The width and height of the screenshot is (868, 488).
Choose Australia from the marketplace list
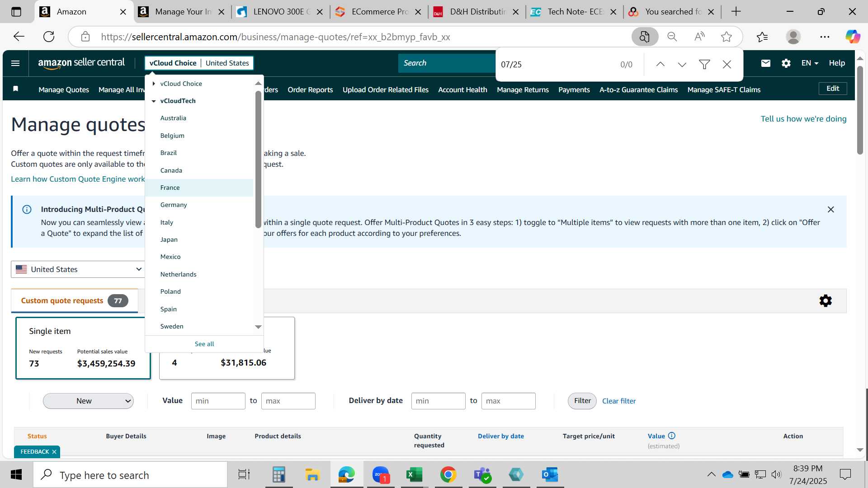click(x=199, y=118)
